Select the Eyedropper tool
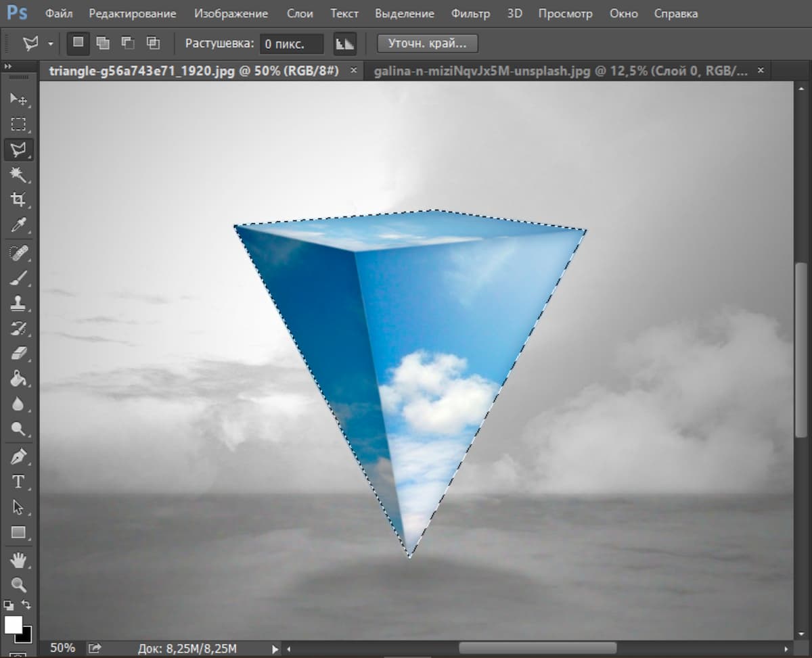The image size is (812, 658). point(18,225)
